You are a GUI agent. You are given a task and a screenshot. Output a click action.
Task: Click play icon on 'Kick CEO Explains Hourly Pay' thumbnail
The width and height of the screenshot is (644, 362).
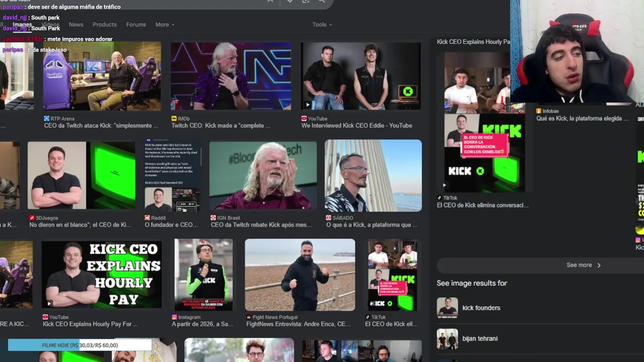(x=49, y=303)
